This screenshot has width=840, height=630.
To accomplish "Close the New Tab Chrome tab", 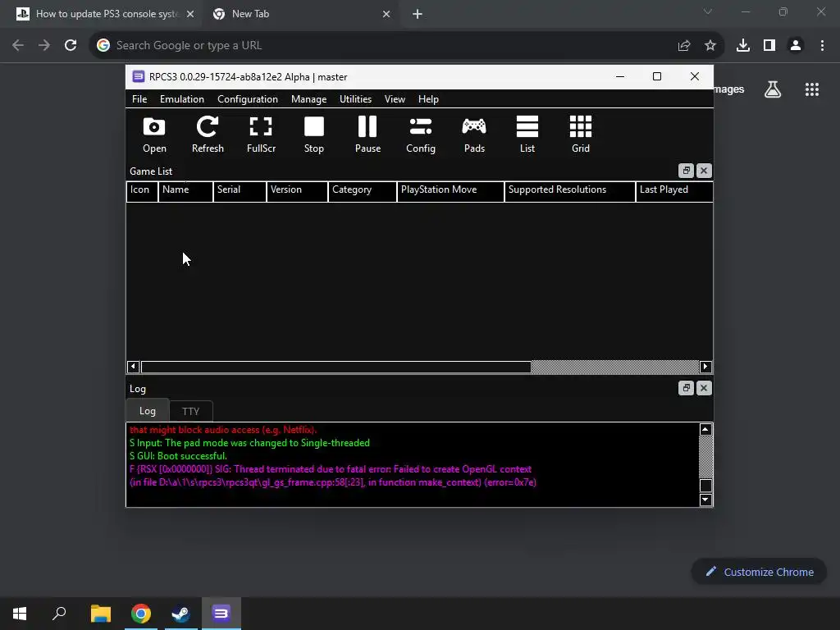I will [386, 14].
